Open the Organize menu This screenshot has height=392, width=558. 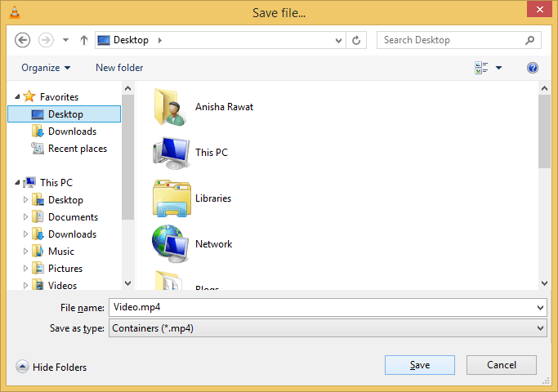[x=46, y=68]
